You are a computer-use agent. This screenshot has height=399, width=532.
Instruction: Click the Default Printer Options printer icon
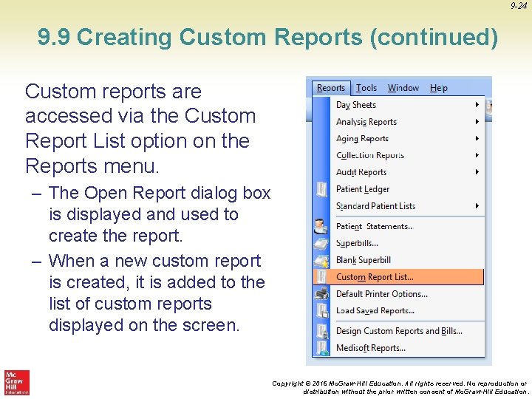(321, 293)
